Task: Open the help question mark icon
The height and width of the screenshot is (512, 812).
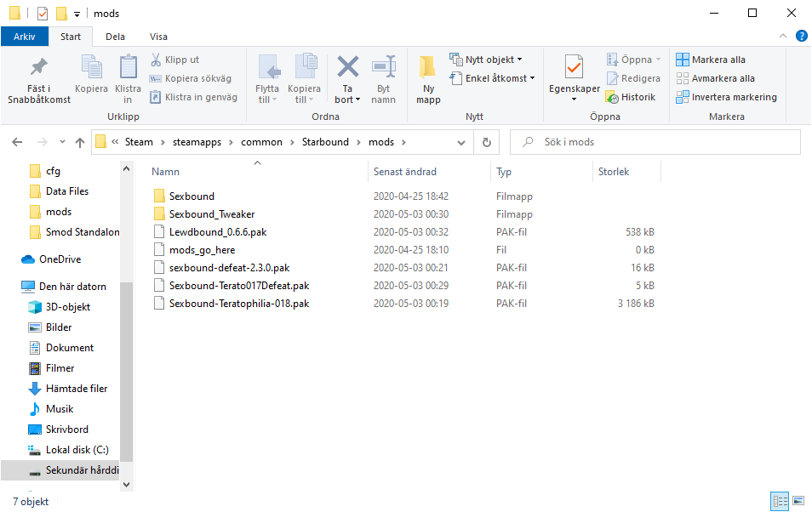Action: [x=801, y=36]
